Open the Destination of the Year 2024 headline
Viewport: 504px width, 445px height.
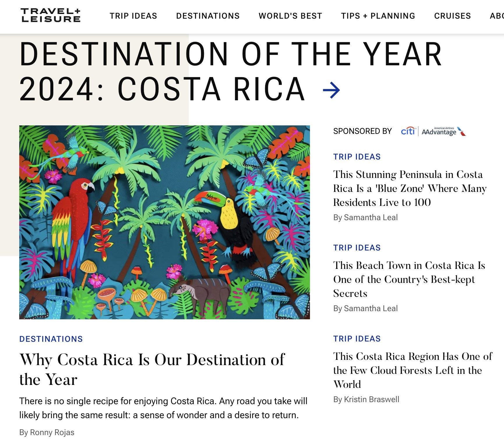[231, 71]
